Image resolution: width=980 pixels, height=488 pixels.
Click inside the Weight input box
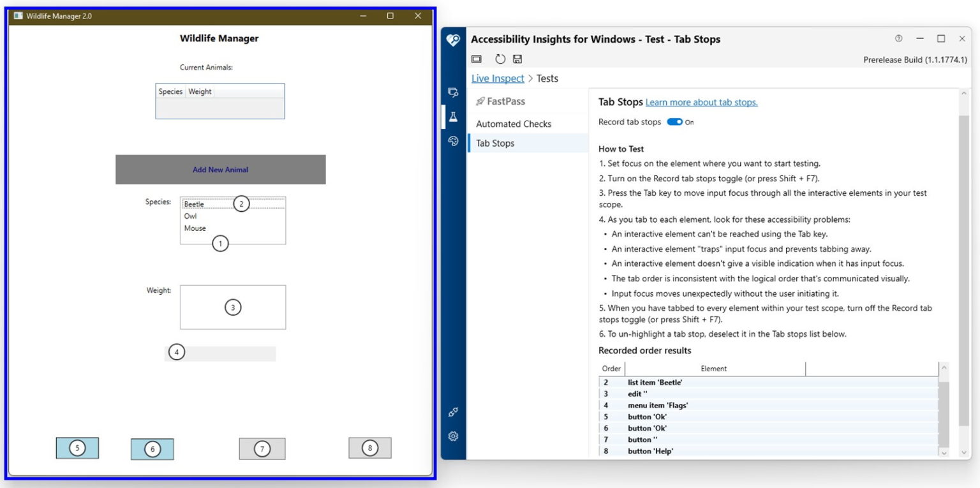pyautogui.click(x=232, y=307)
